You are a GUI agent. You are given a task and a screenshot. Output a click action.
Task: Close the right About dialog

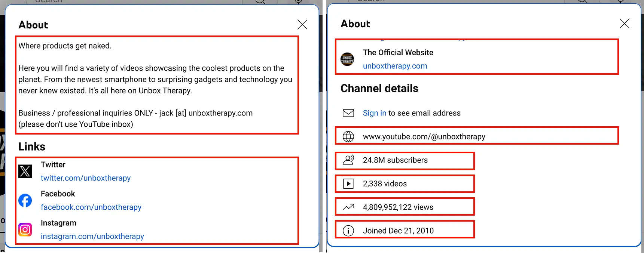[x=624, y=24]
